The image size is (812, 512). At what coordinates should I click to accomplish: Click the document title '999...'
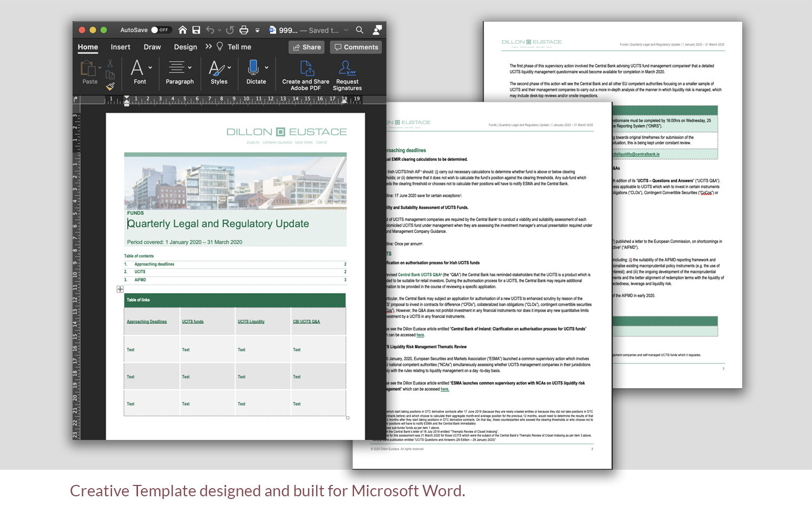coord(288,30)
